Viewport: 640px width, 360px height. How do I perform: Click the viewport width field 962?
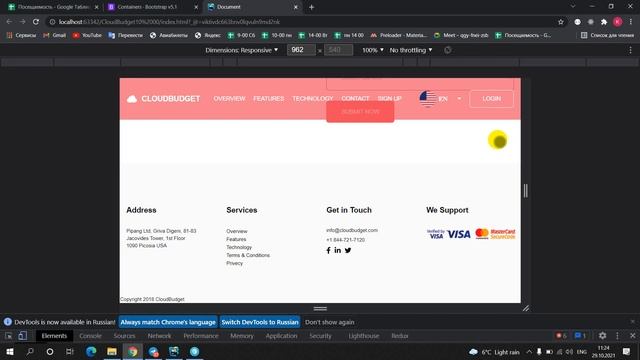click(301, 50)
